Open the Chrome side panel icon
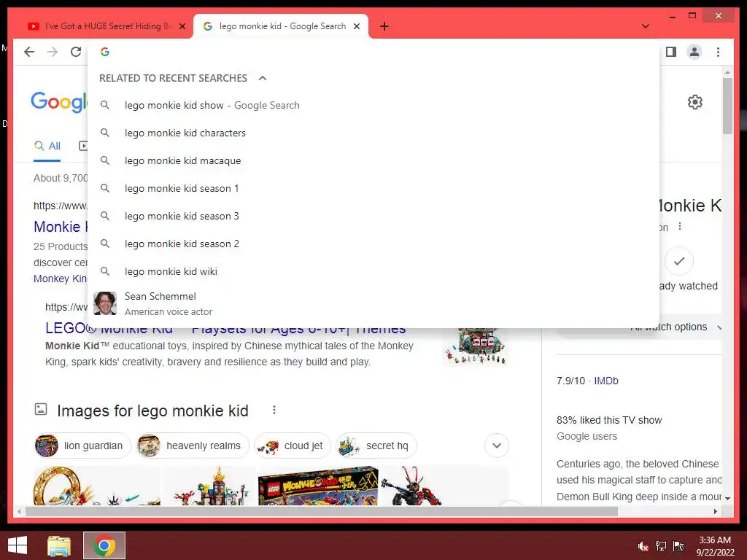 click(x=671, y=52)
